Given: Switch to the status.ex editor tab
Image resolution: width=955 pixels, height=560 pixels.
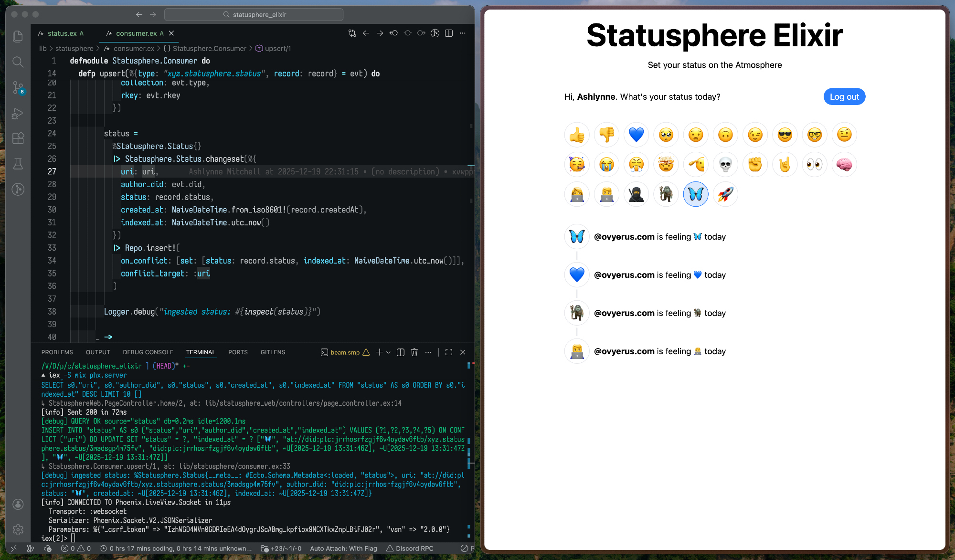Looking at the screenshot, I should [x=62, y=33].
